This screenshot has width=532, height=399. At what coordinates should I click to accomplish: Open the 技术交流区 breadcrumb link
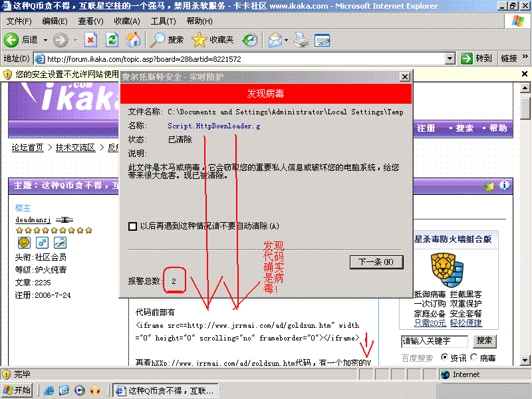(x=75, y=148)
